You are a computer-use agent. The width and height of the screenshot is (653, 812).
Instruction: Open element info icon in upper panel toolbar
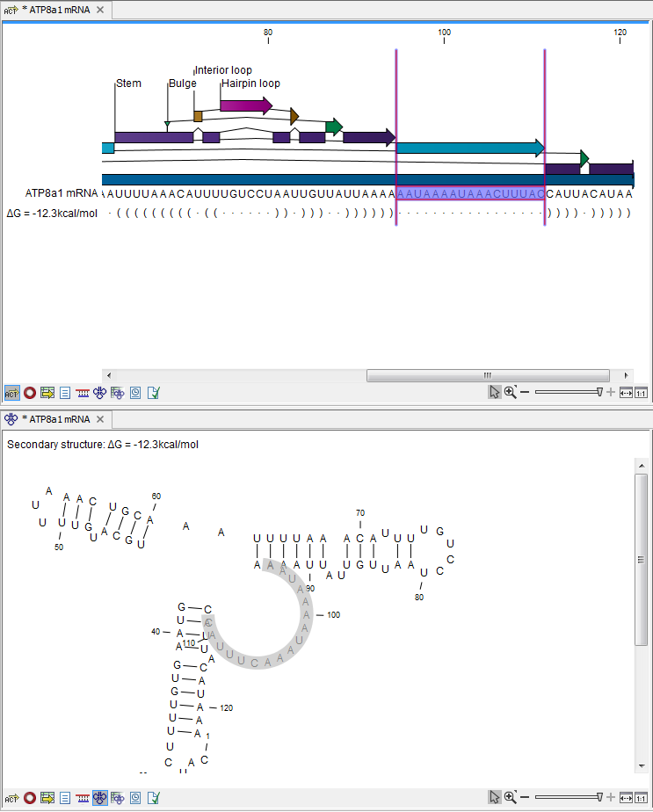pos(153,393)
